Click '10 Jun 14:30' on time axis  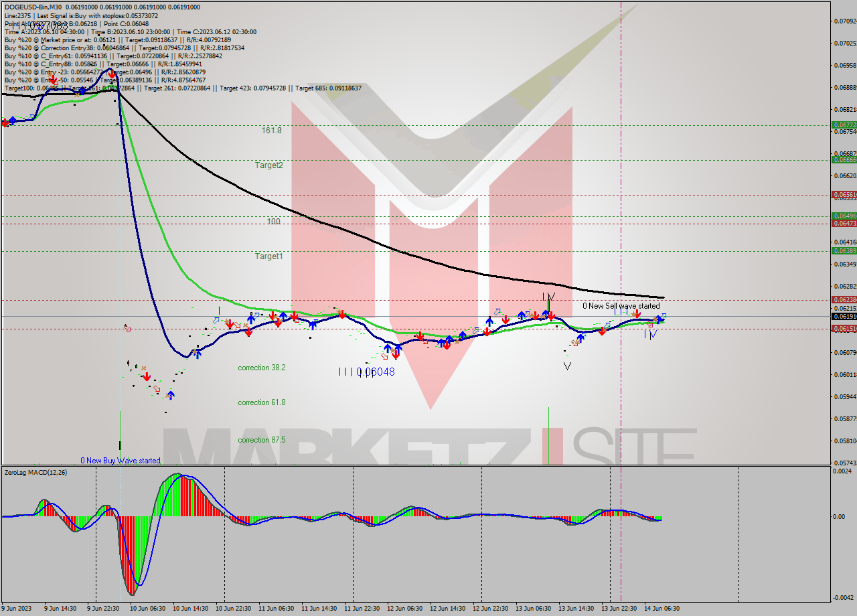coord(190,608)
